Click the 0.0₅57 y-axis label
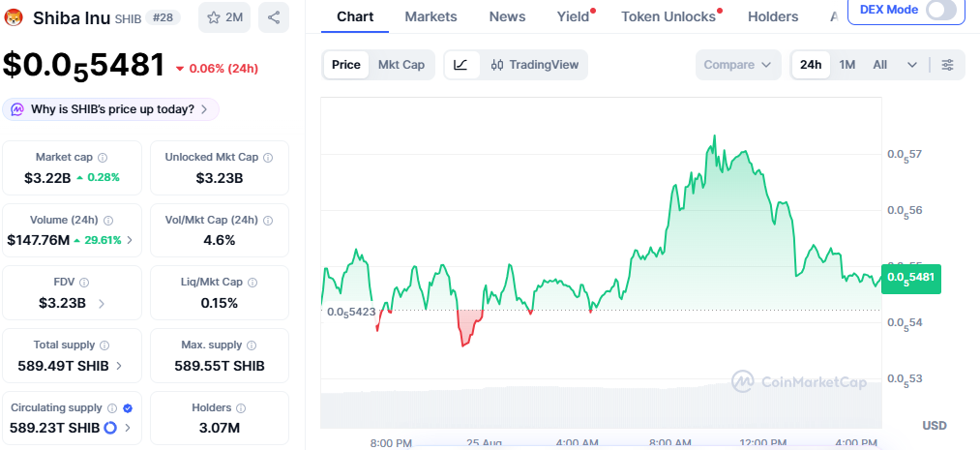Image resolution: width=980 pixels, height=450 pixels. (x=904, y=155)
